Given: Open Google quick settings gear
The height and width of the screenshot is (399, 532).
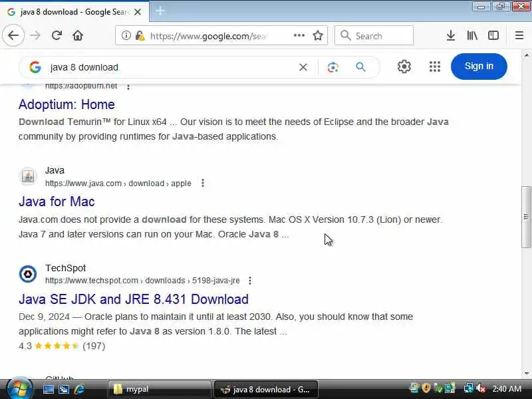Looking at the screenshot, I should coord(404,66).
